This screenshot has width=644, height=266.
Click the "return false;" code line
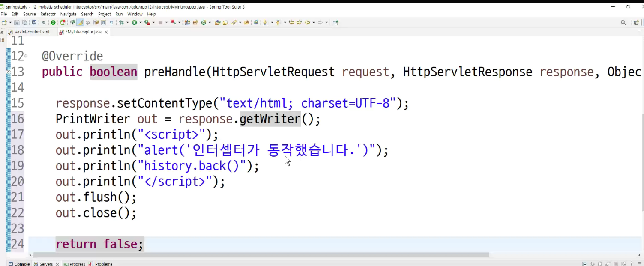pyautogui.click(x=100, y=244)
